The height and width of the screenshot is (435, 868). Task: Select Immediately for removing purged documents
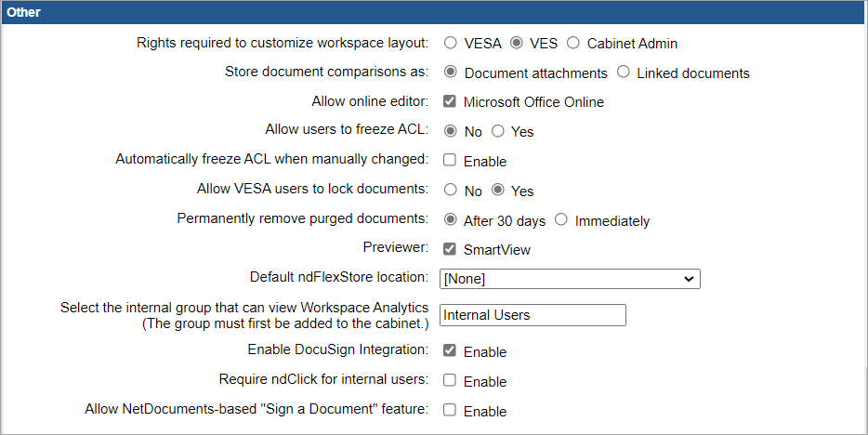[x=561, y=221]
